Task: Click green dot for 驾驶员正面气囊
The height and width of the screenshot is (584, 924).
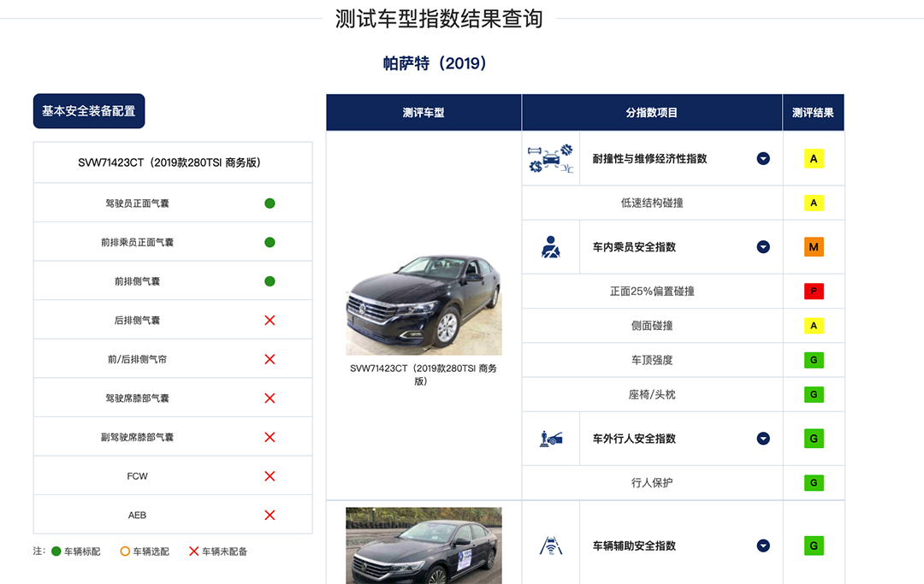Action: pyautogui.click(x=269, y=204)
